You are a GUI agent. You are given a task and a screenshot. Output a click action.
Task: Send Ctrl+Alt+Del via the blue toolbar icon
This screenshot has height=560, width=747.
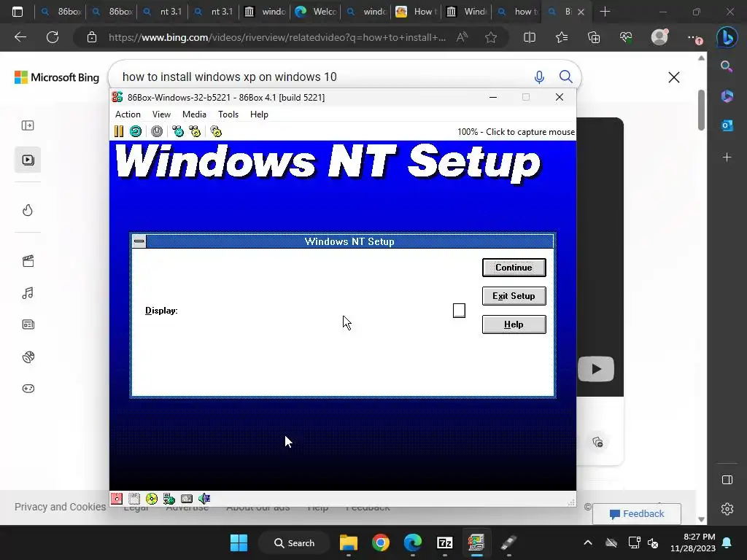pos(178,131)
